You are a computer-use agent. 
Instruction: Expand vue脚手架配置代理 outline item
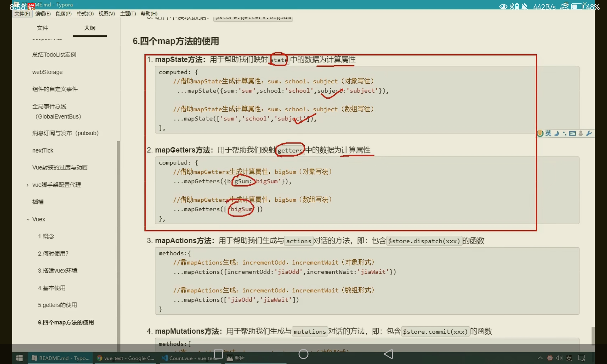point(28,185)
